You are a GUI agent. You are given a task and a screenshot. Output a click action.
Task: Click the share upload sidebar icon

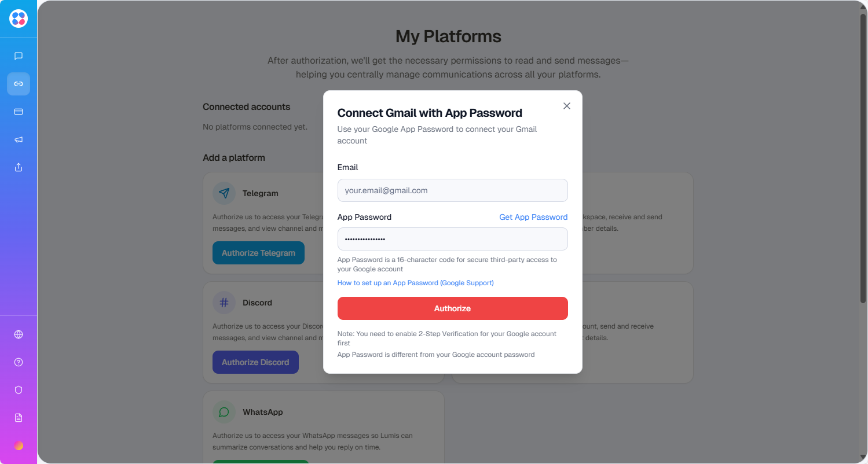[x=19, y=167]
